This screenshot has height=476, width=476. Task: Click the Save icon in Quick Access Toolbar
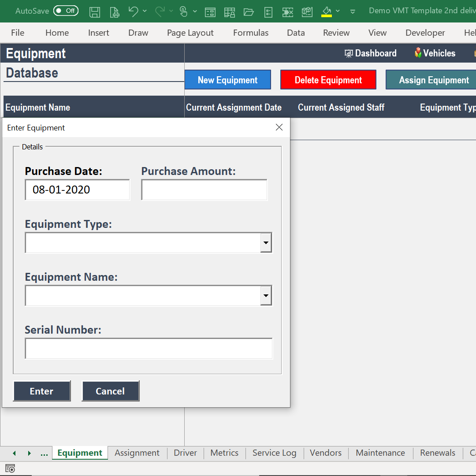pyautogui.click(x=94, y=12)
